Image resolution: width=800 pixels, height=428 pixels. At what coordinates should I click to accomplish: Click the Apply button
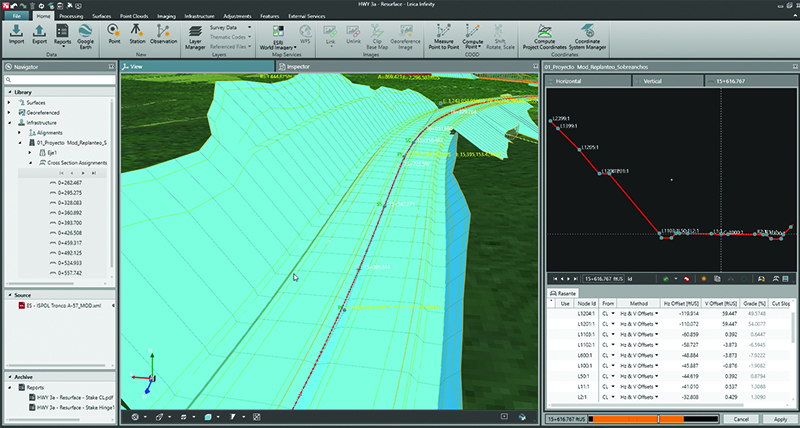coord(779,418)
